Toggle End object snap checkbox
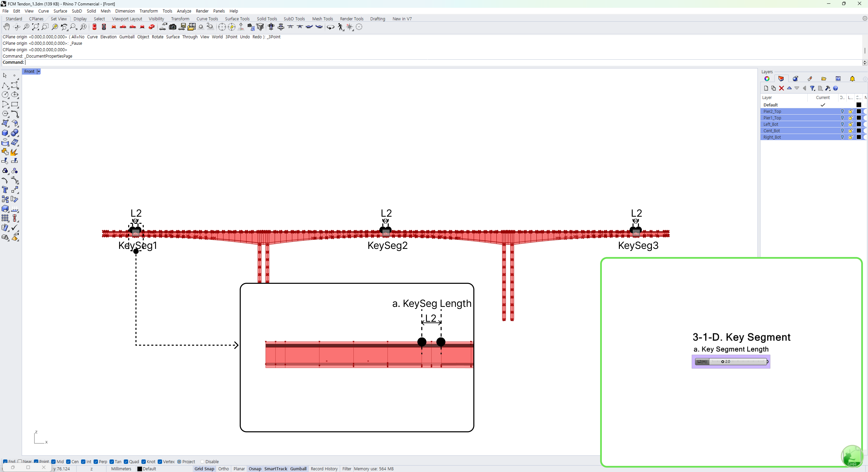 click(x=5, y=461)
